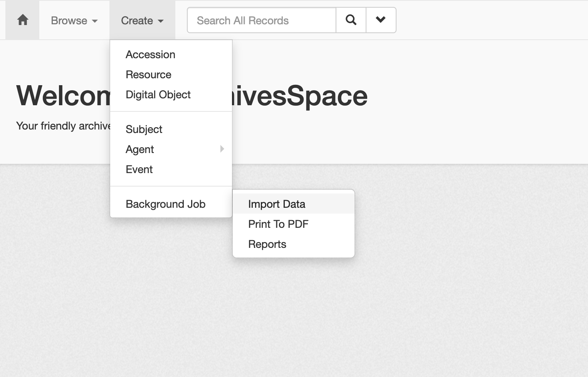Click the Welcome heading text
Image resolution: width=588 pixels, height=377 pixels.
(62, 96)
